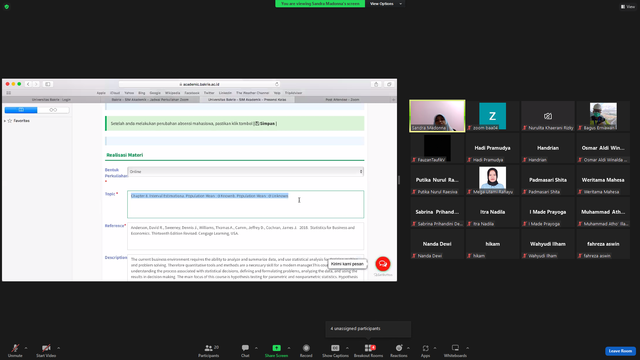The height and width of the screenshot is (360, 640).
Task: Click The Weather Channel bookmark
Action: point(253,93)
